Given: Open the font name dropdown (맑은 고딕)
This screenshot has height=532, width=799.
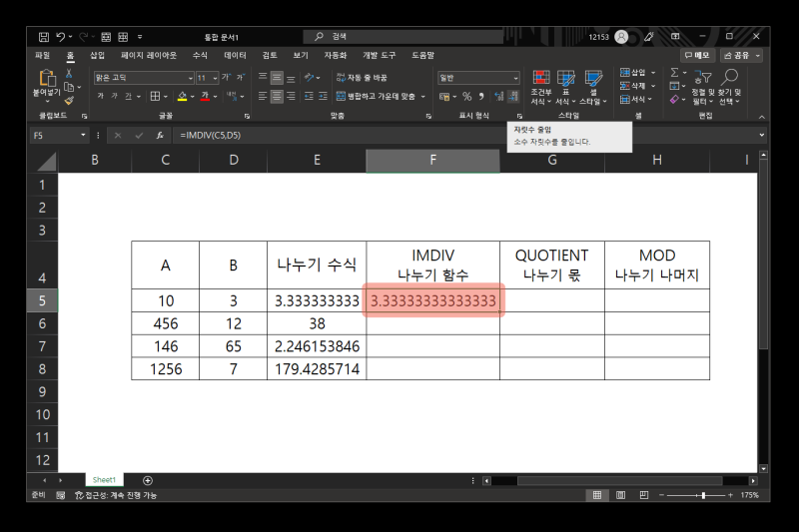Looking at the screenshot, I should [190, 78].
